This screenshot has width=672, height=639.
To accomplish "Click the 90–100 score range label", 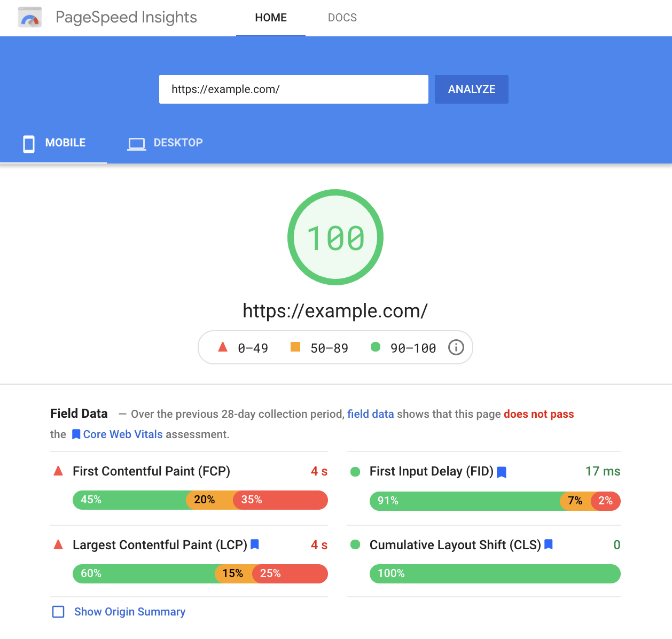I will pos(413,348).
